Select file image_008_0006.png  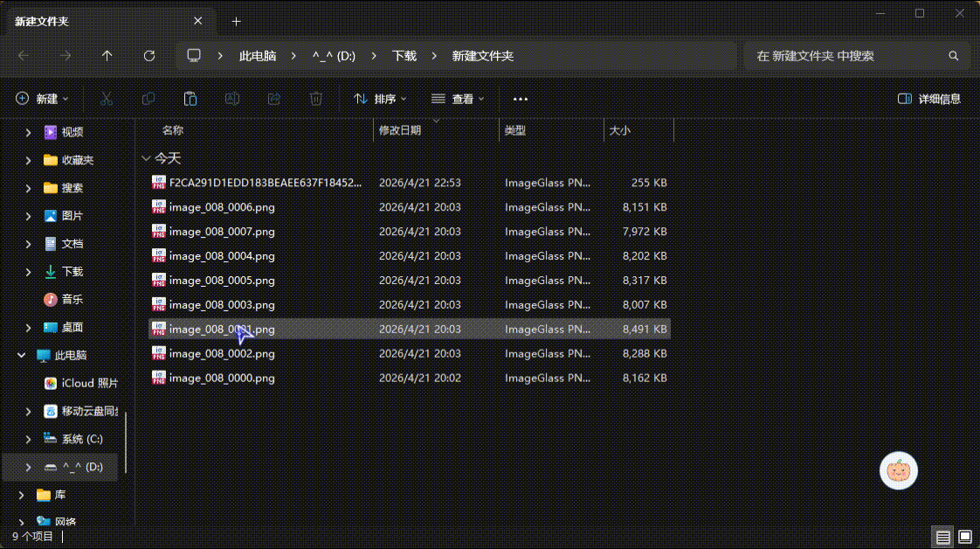tap(222, 207)
